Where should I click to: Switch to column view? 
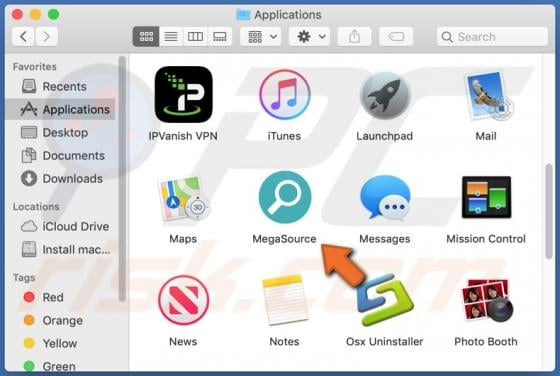195,36
